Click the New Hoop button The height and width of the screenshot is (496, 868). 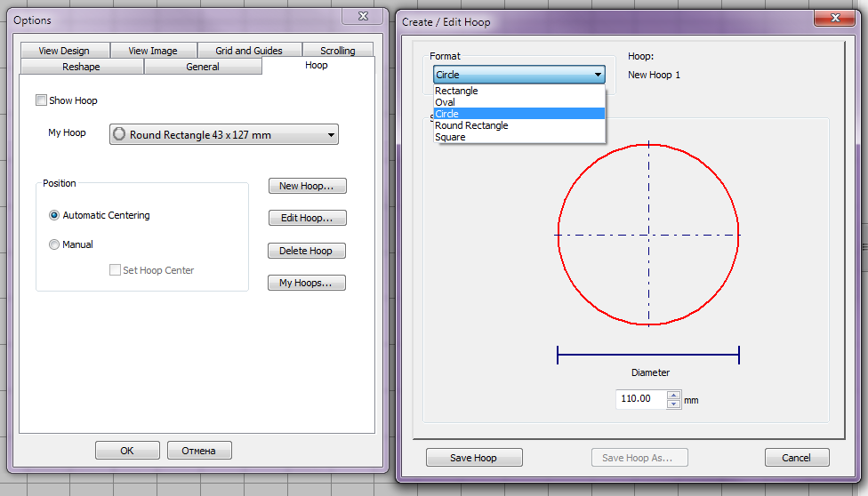tap(307, 186)
